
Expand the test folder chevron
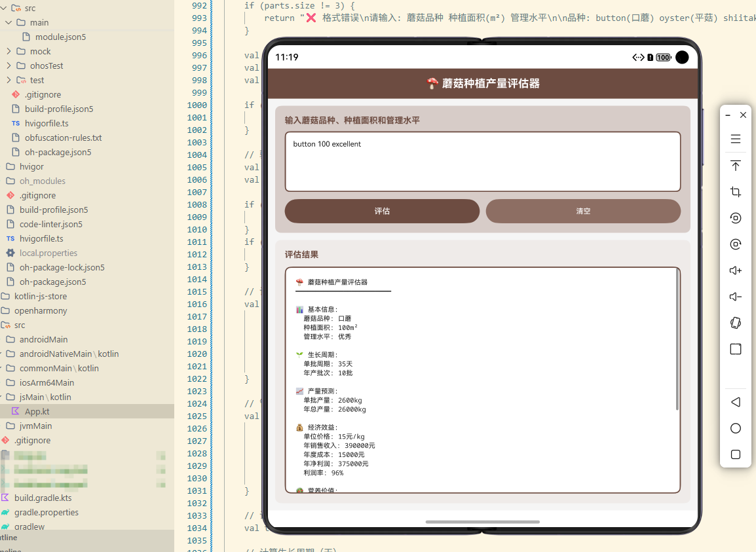[9, 80]
